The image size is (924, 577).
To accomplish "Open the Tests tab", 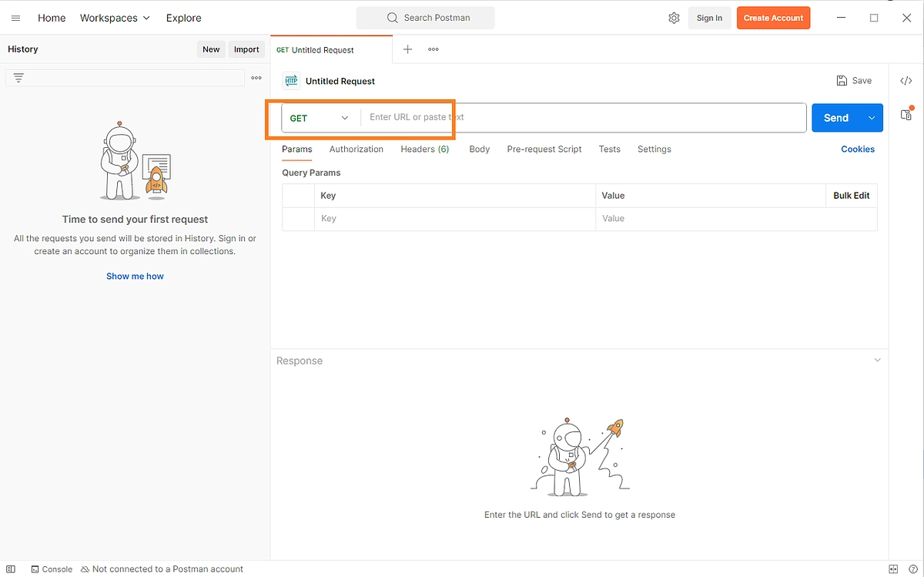I will [610, 149].
